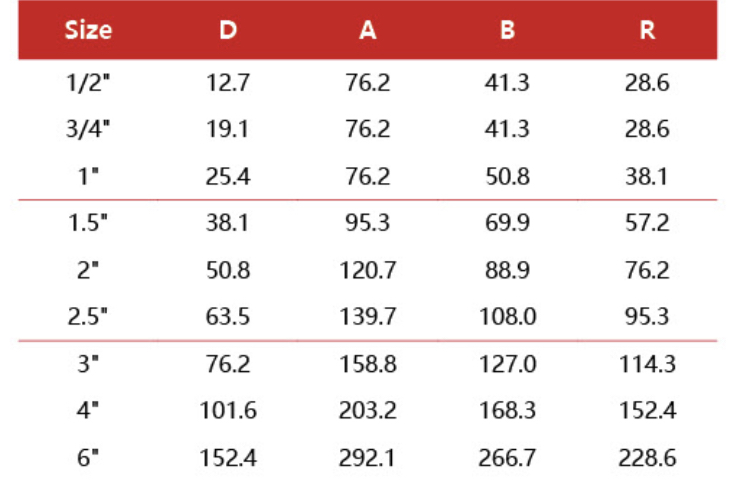Click the 1" size row label
This screenshot has height=484, width=741.
(88, 177)
